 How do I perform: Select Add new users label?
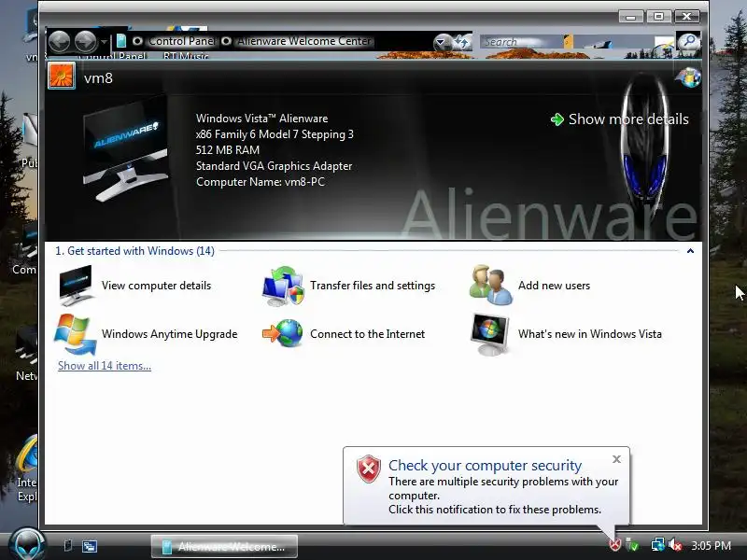pos(554,286)
